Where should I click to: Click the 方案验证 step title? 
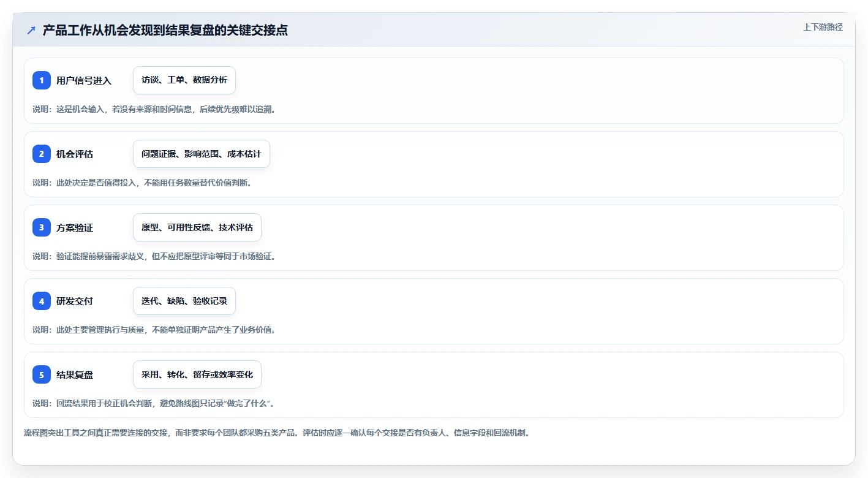75,227
